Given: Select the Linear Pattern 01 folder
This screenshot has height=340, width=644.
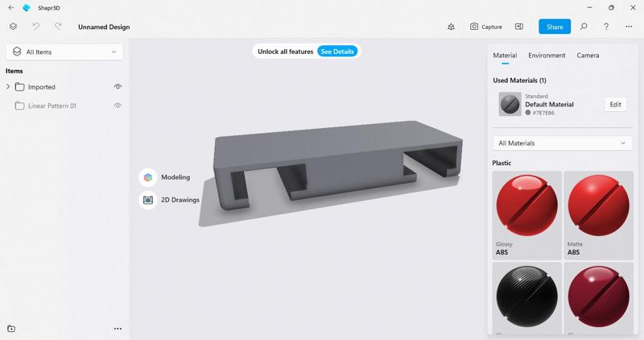Looking at the screenshot, I should tap(64, 106).
